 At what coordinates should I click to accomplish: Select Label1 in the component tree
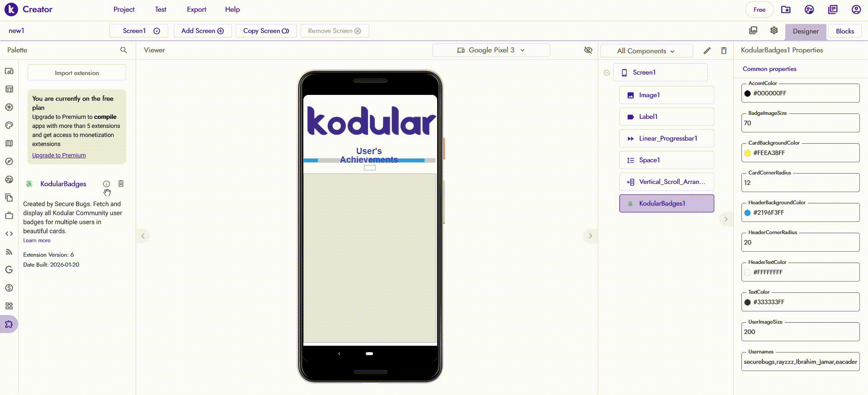(x=666, y=117)
